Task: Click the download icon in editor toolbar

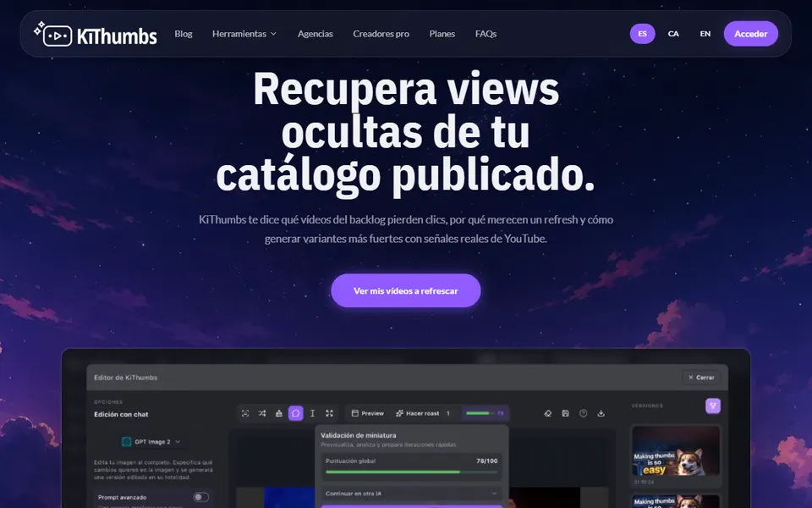Action: coord(601,413)
